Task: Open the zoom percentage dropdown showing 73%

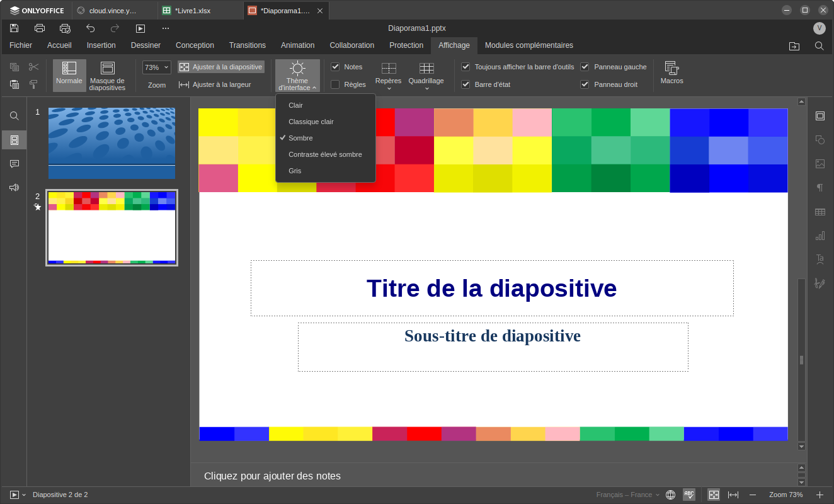Action: (157, 67)
